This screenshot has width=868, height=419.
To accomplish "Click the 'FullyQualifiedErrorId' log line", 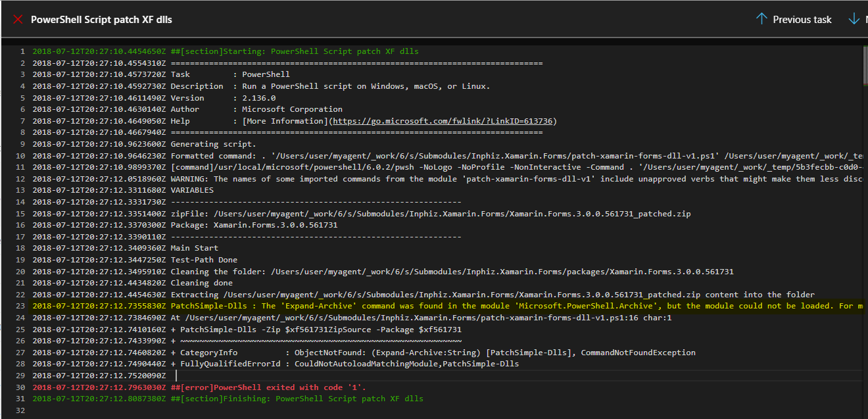I will (x=345, y=364).
